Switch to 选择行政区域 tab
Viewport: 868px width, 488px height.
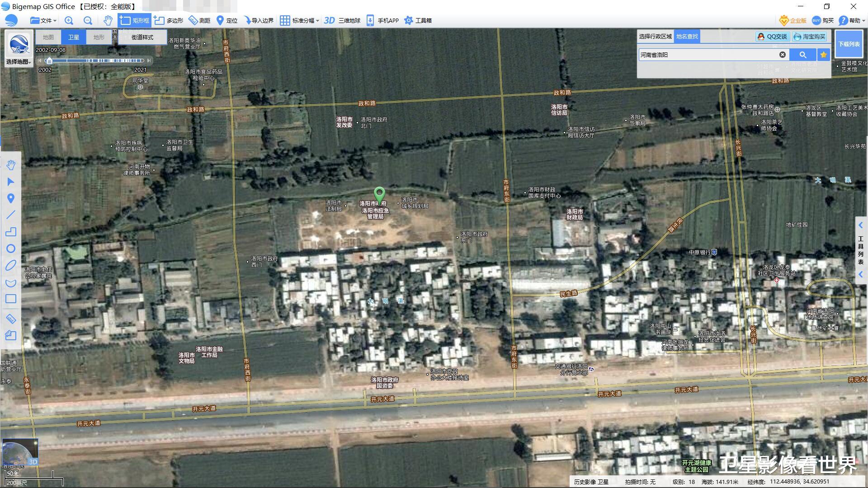click(655, 37)
